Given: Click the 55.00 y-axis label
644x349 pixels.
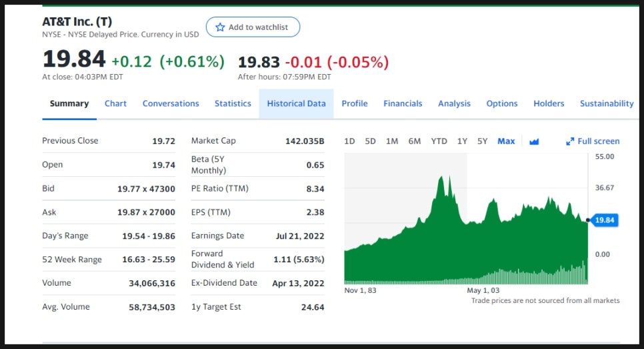Looking at the screenshot, I should click(x=605, y=157).
